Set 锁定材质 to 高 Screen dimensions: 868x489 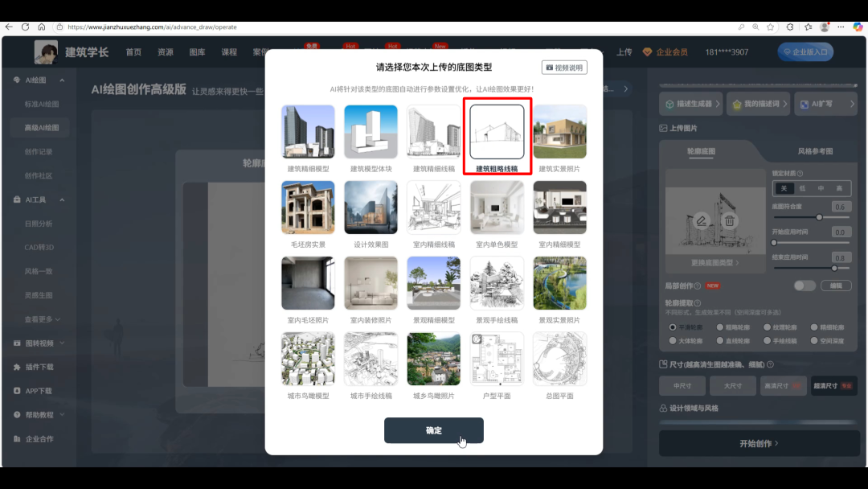click(840, 188)
